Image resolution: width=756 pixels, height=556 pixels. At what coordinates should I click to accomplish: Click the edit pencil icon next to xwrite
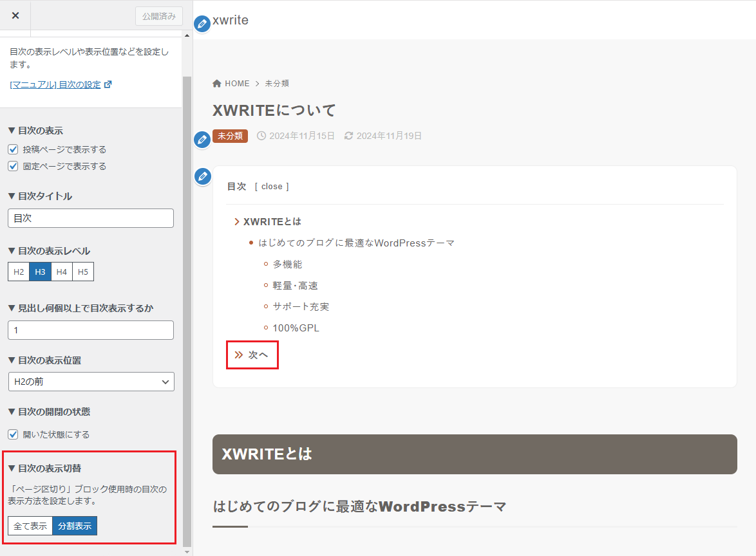(x=202, y=24)
